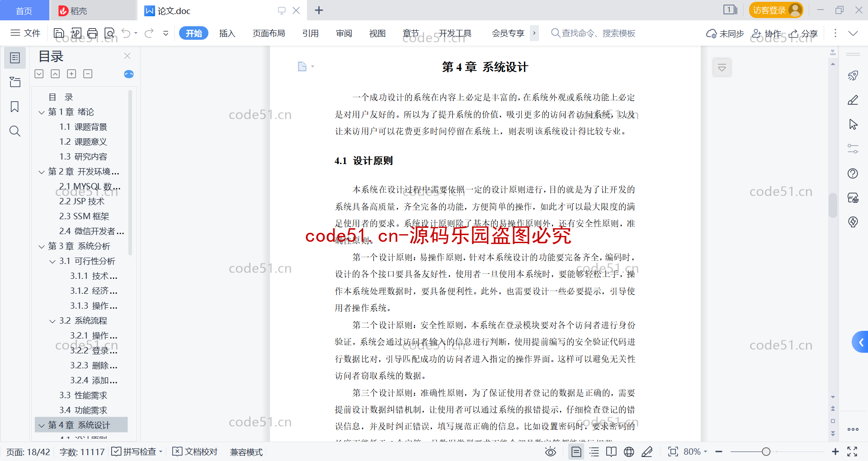Viewport: 868px width, 461px height.
Task: Go to 3.3 性能需求 in outline
Action: tap(83, 395)
